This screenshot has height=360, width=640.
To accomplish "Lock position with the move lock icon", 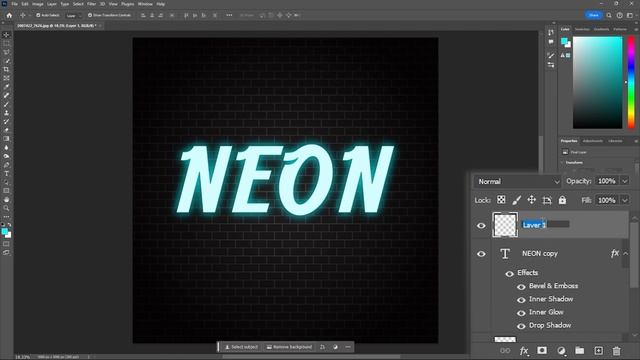I will (x=531, y=200).
